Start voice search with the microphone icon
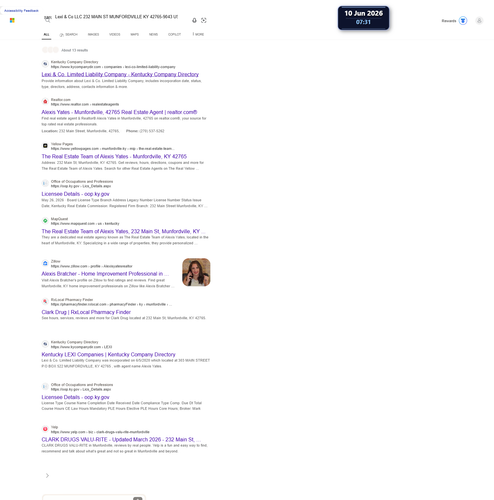 [x=194, y=20]
